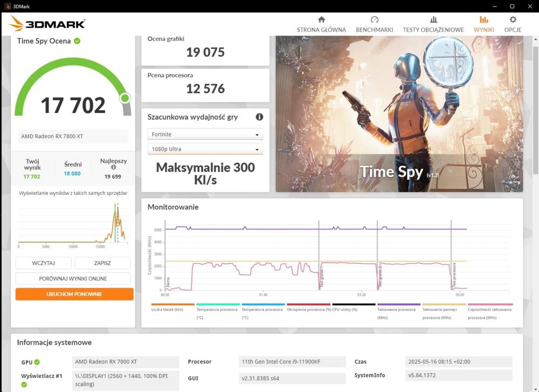Click the orange bars icon above Wyniki

pos(483,19)
